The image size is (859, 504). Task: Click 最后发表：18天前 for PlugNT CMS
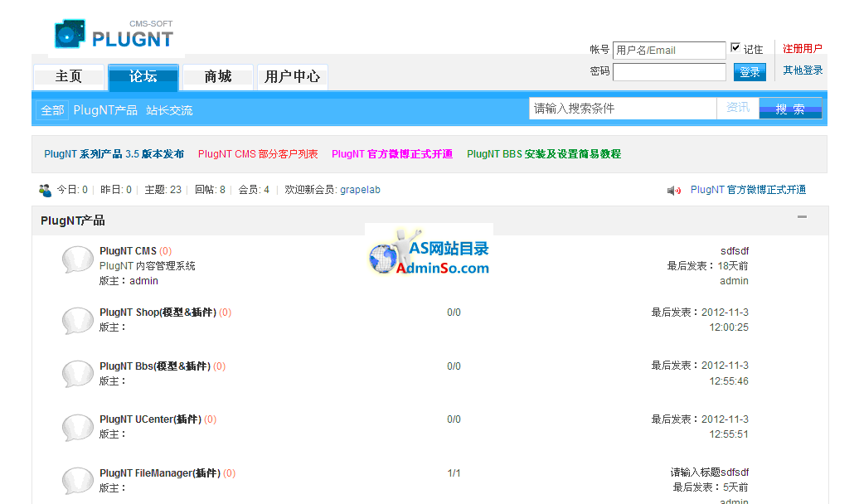click(707, 266)
